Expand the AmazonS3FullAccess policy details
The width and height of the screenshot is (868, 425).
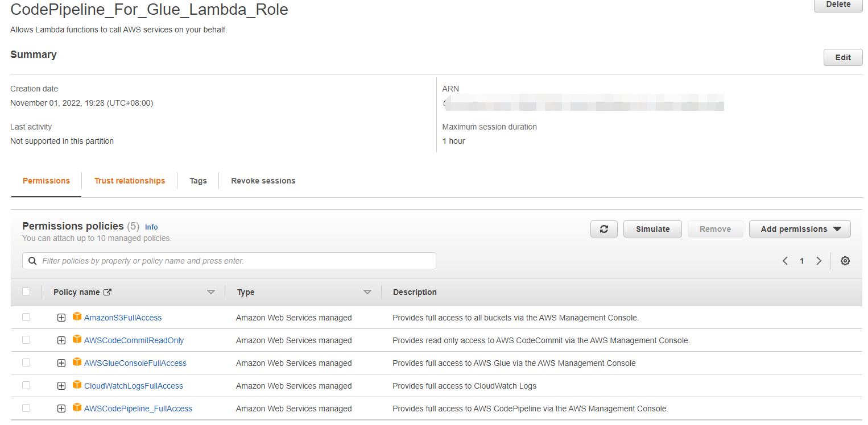pyautogui.click(x=61, y=318)
